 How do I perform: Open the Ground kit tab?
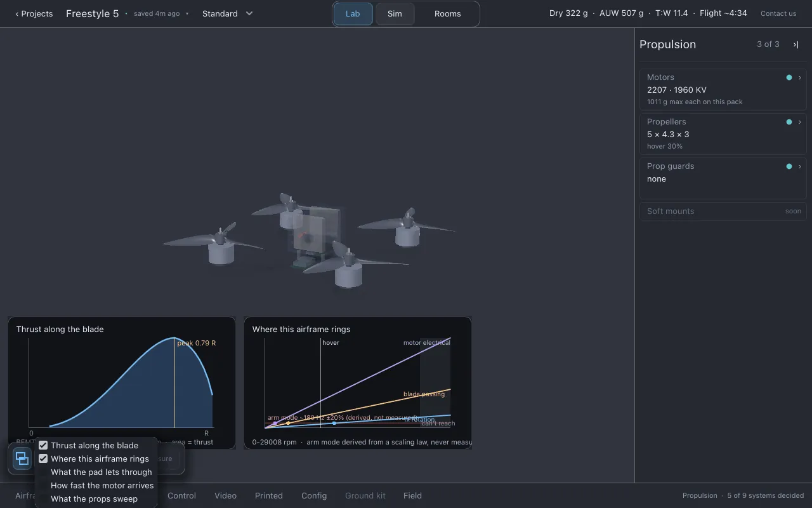click(365, 495)
